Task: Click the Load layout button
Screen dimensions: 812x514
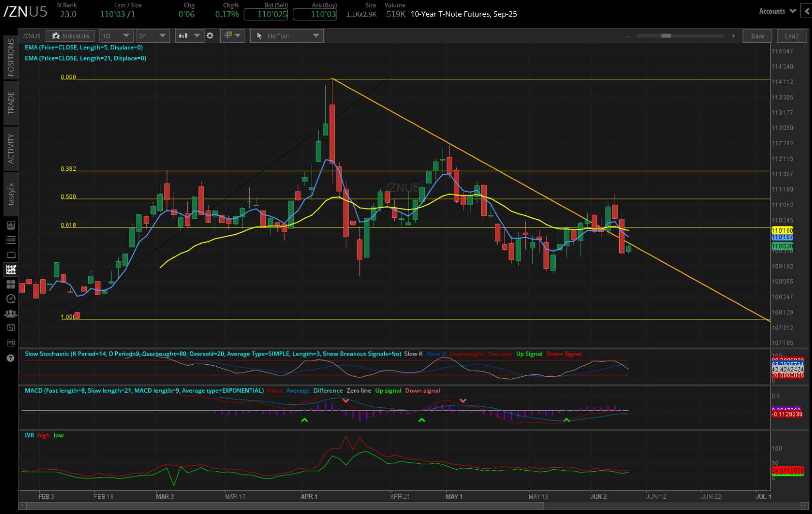Action: [x=791, y=36]
